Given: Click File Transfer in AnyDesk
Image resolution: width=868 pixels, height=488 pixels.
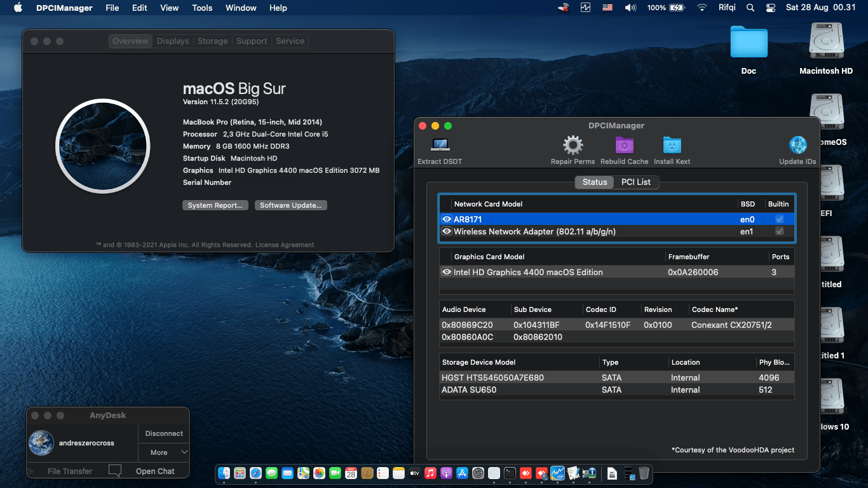Looking at the screenshot, I should (70, 471).
